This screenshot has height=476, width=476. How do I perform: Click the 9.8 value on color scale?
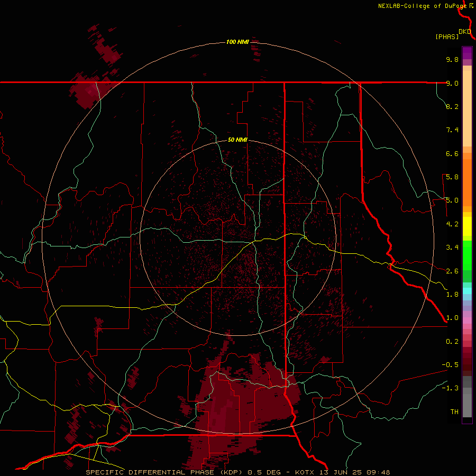point(452,59)
